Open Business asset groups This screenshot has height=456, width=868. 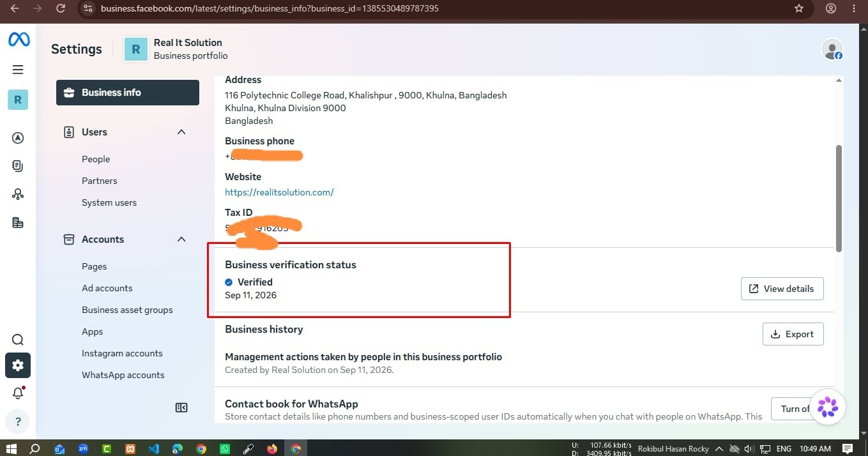coord(127,310)
